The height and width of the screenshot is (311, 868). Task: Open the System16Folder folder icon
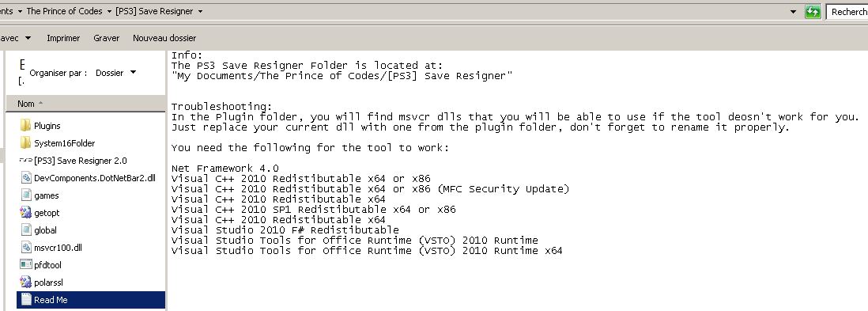pyautogui.click(x=25, y=143)
